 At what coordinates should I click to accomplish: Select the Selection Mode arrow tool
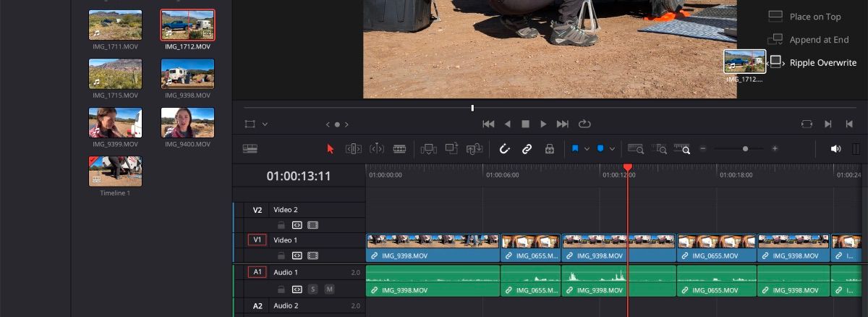(x=331, y=148)
